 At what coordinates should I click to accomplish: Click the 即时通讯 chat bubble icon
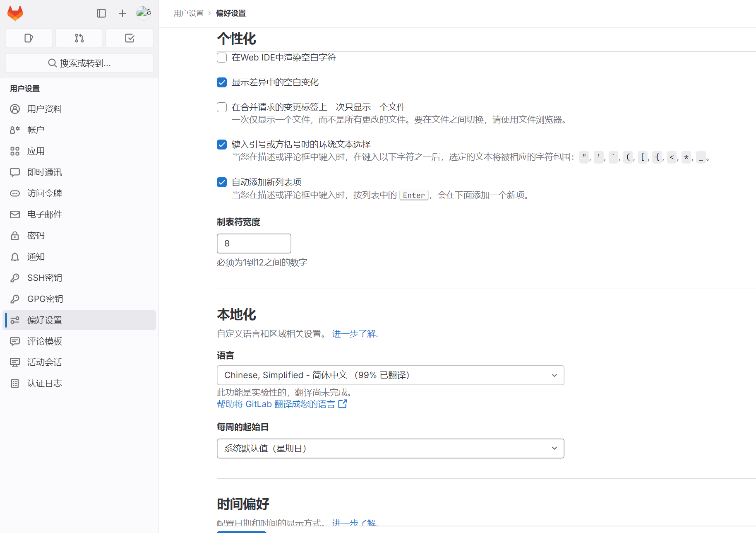click(x=15, y=172)
